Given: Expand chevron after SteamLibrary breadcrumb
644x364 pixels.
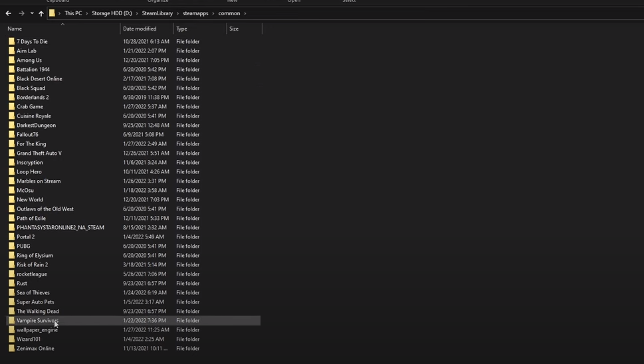Looking at the screenshot, I should (x=178, y=13).
